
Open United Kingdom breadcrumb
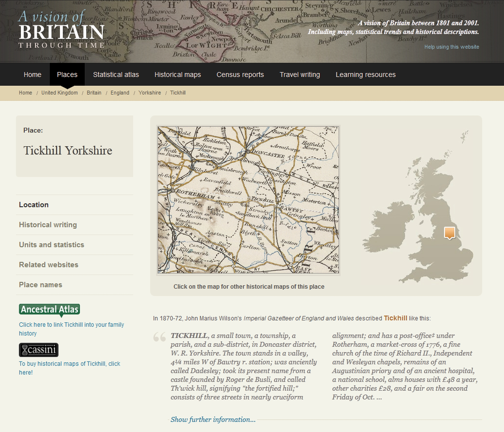tap(59, 93)
